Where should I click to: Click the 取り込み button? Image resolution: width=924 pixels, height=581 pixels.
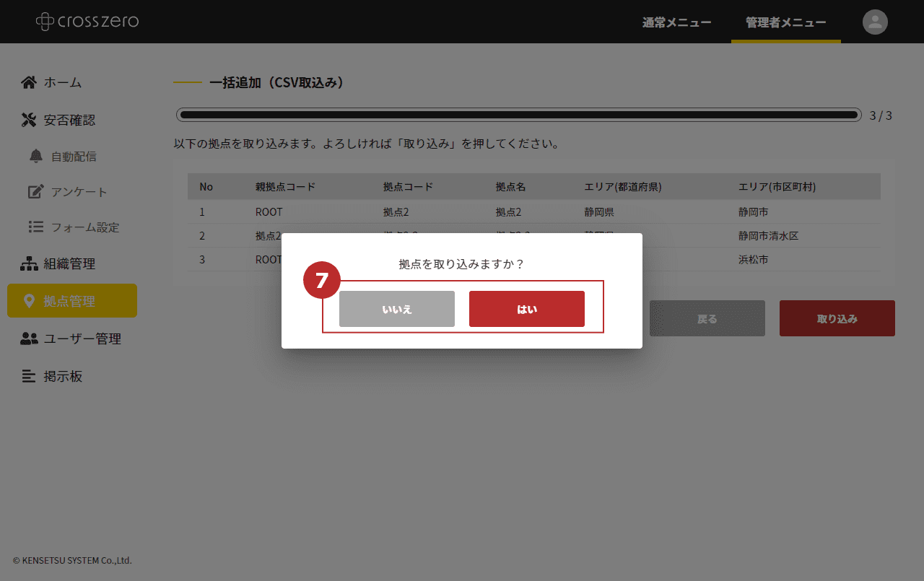click(837, 318)
